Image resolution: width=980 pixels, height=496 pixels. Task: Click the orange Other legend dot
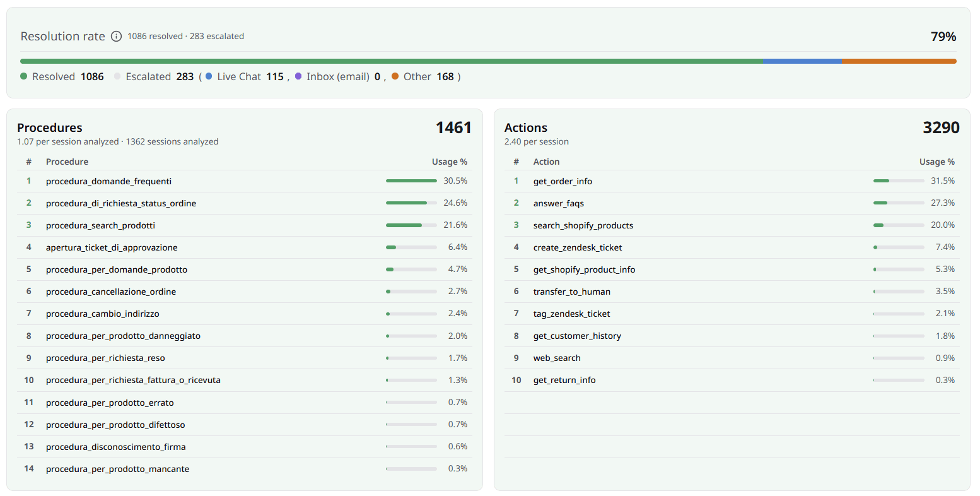pos(395,76)
